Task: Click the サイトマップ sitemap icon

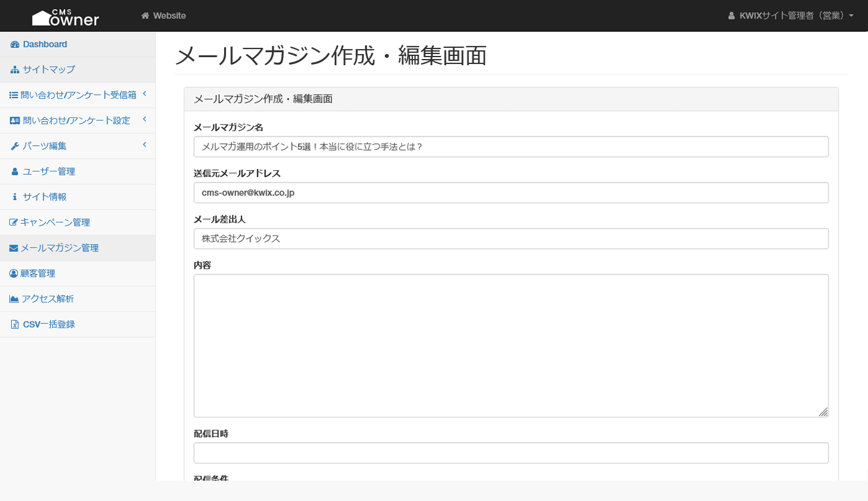Action: pyautogui.click(x=15, y=69)
